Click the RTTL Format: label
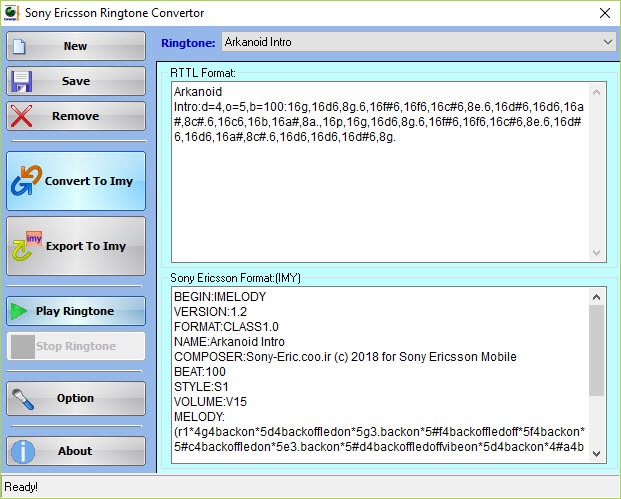Screen dimensions: 621x499 pos(203,73)
